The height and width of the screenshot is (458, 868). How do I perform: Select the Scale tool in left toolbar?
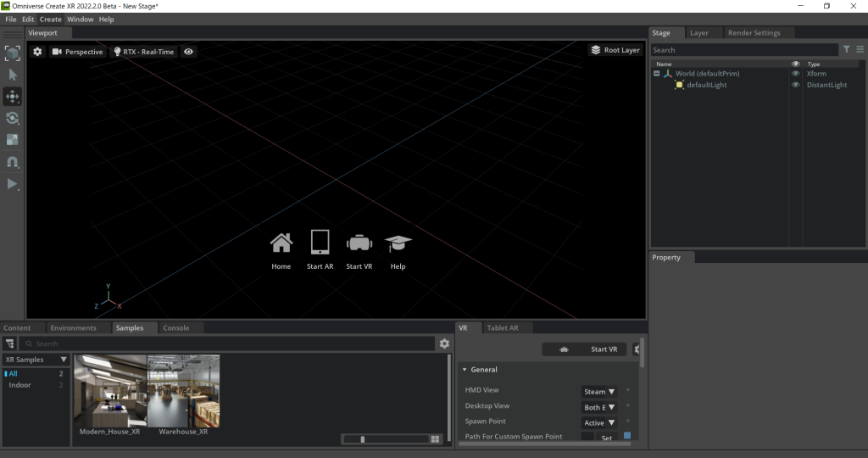13,140
